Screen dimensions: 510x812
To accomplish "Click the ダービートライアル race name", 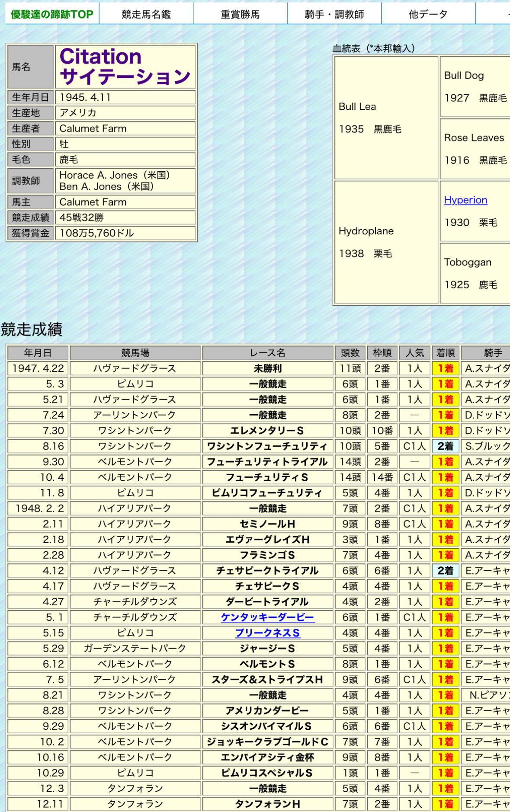I will click(268, 602).
